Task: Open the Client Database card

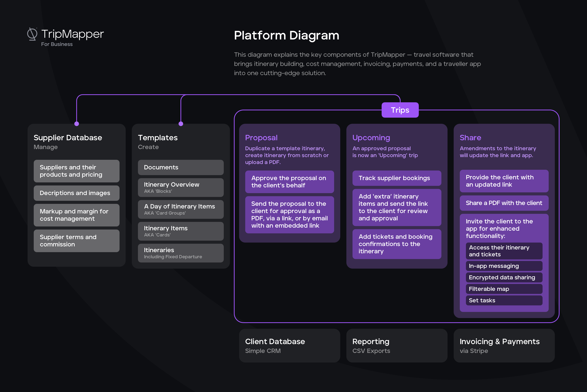Action: 289,345
